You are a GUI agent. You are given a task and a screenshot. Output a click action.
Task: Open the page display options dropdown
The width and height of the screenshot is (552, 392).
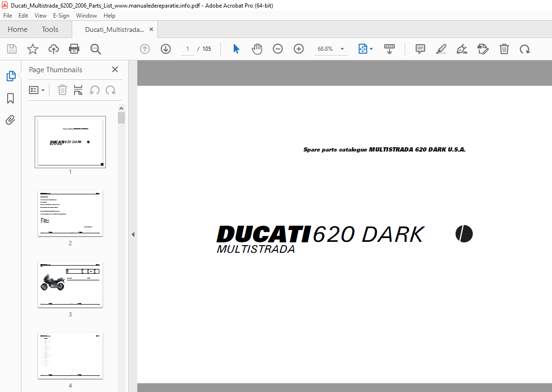[x=371, y=48]
